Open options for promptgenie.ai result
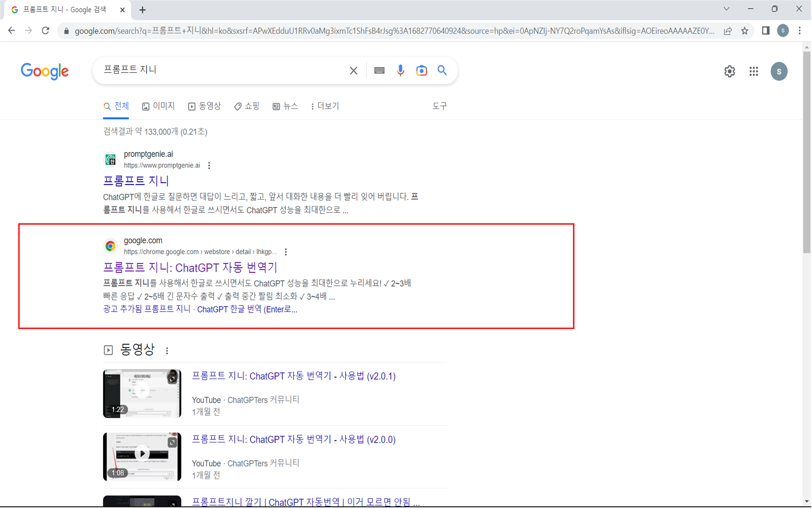This screenshot has height=508, width=812. click(209, 166)
